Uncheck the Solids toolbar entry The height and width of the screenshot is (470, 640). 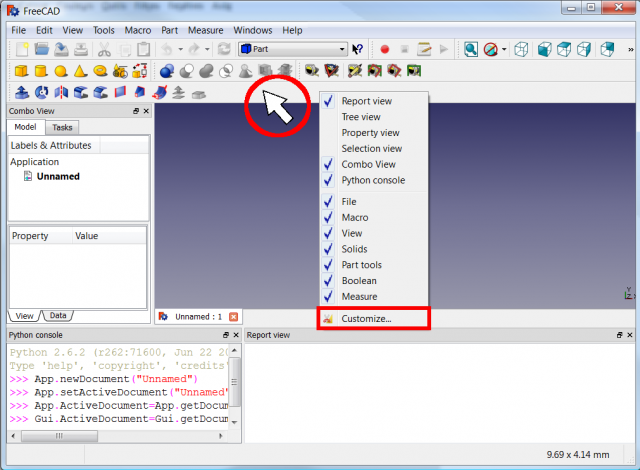[x=354, y=249]
